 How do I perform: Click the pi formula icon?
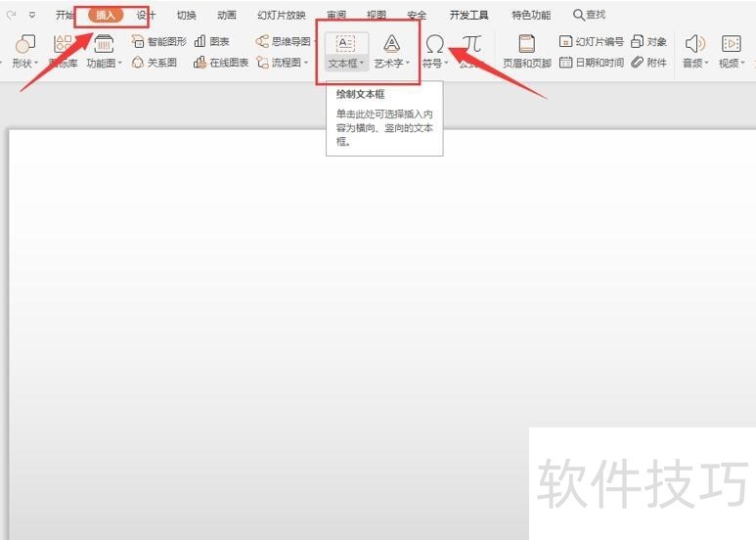coord(472,44)
